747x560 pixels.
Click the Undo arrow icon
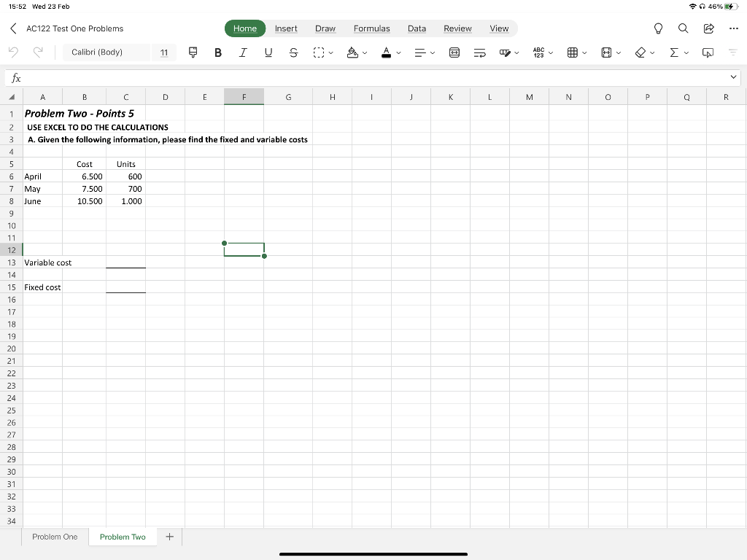[x=13, y=52]
